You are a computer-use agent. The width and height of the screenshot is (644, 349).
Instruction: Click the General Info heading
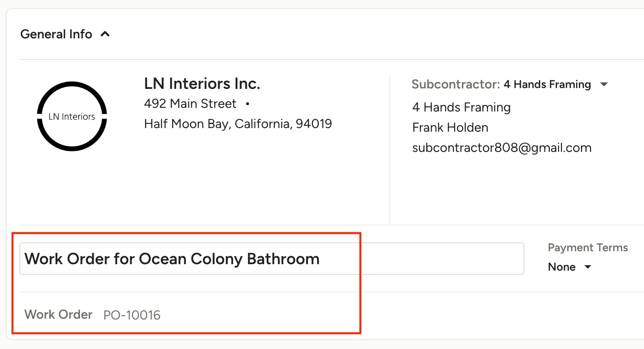(56, 34)
